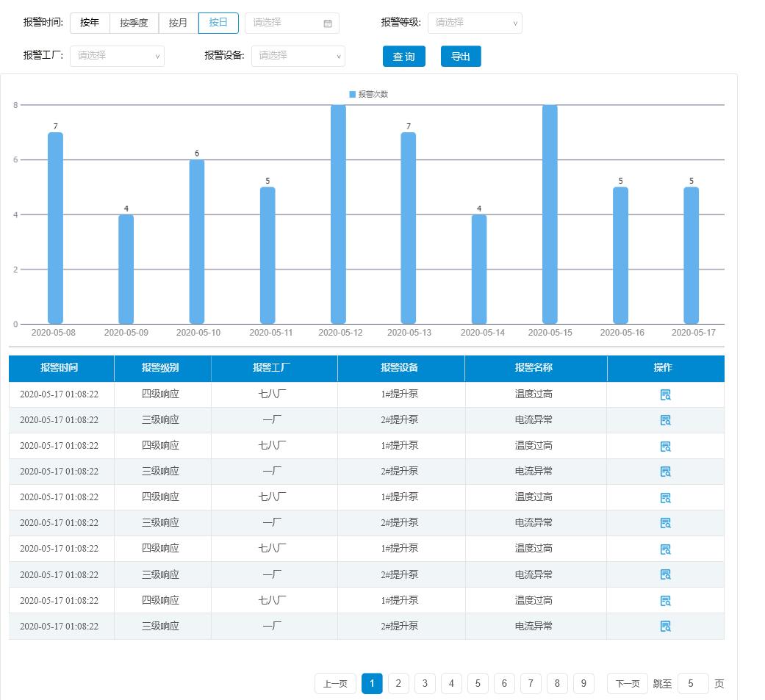
Task: Select 按年 time range option
Action: tap(90, 23)
